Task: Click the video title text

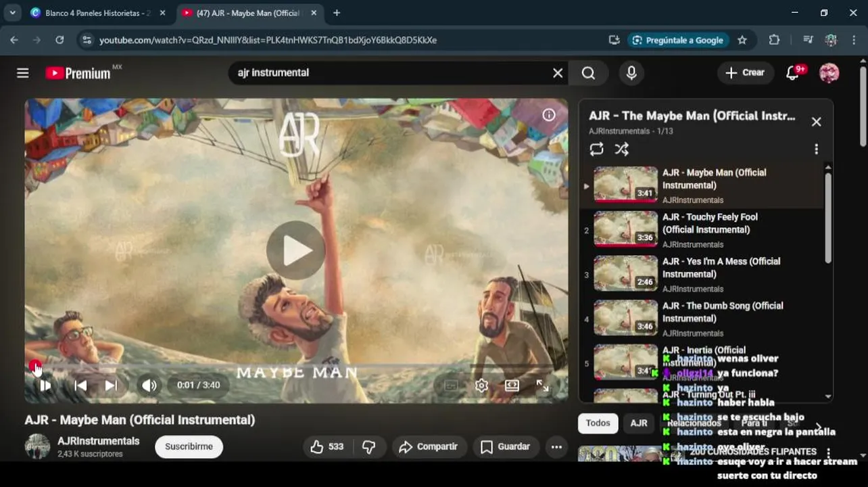Action: click(x=140, y=420)
